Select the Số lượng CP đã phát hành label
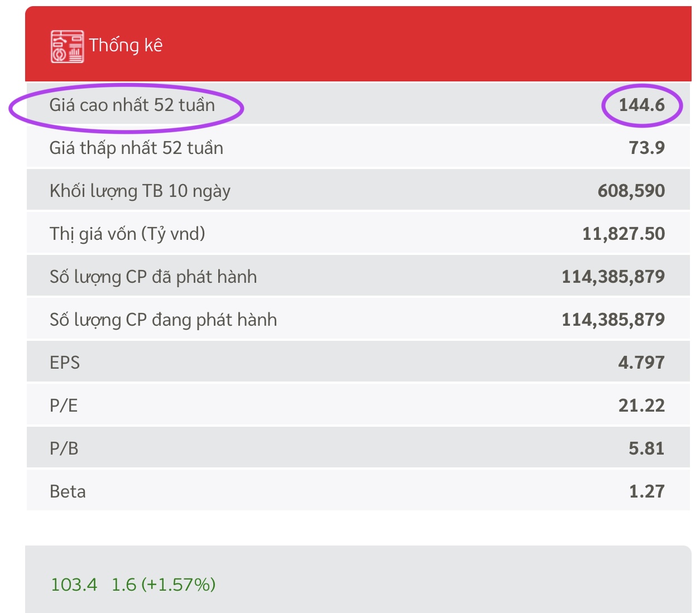The image size is (700, 613). click(x=153, y=277)
